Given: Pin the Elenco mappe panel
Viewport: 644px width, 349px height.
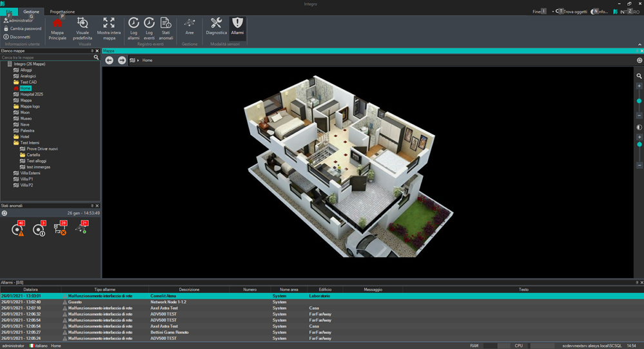Looking at the screenshot, I should 92,50.
